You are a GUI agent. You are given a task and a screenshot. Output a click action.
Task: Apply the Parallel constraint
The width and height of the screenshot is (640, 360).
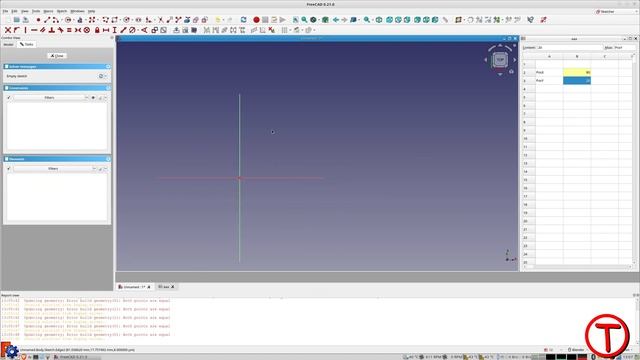click(x=43, y=30)
